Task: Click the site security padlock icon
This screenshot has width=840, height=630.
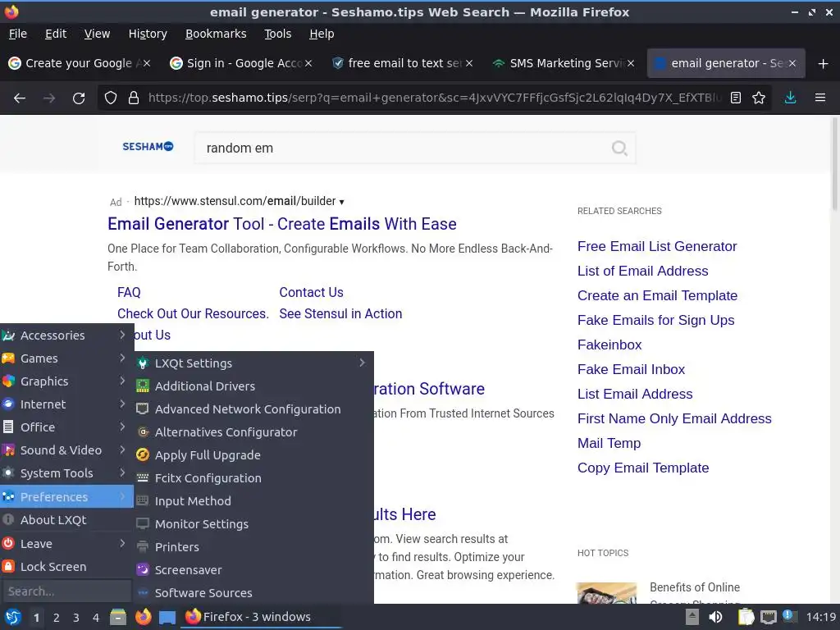Action: (x=134, y=98)
